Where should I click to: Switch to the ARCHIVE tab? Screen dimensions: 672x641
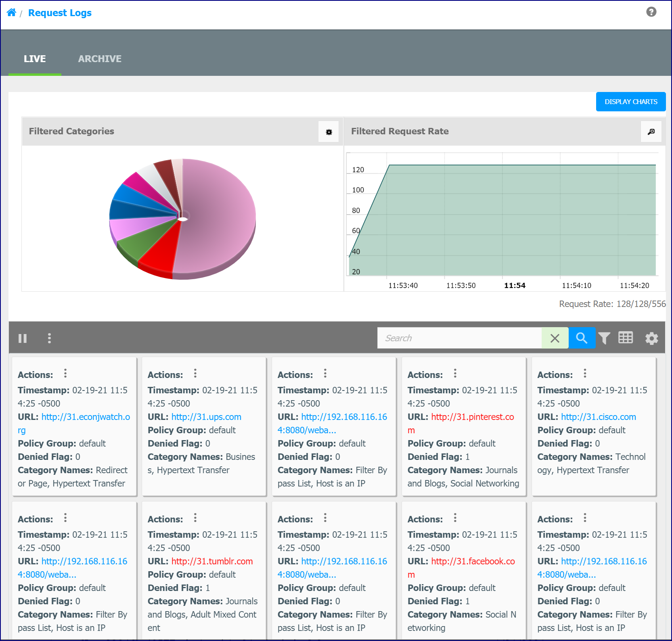click(x=100, y=59)
